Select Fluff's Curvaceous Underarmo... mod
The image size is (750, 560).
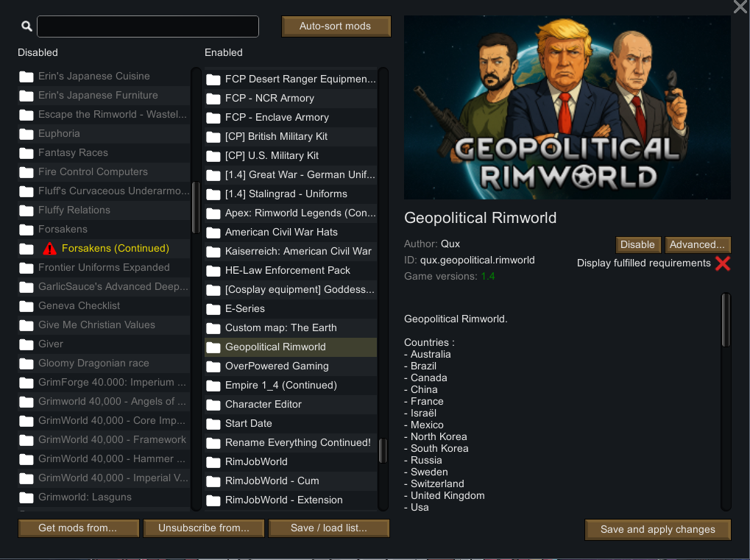coord(104,191)
